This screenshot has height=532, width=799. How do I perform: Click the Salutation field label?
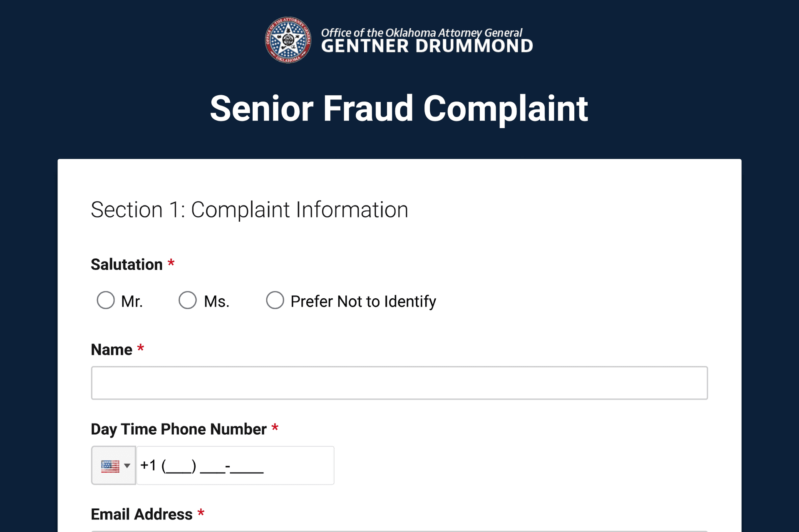click(126, 264)
